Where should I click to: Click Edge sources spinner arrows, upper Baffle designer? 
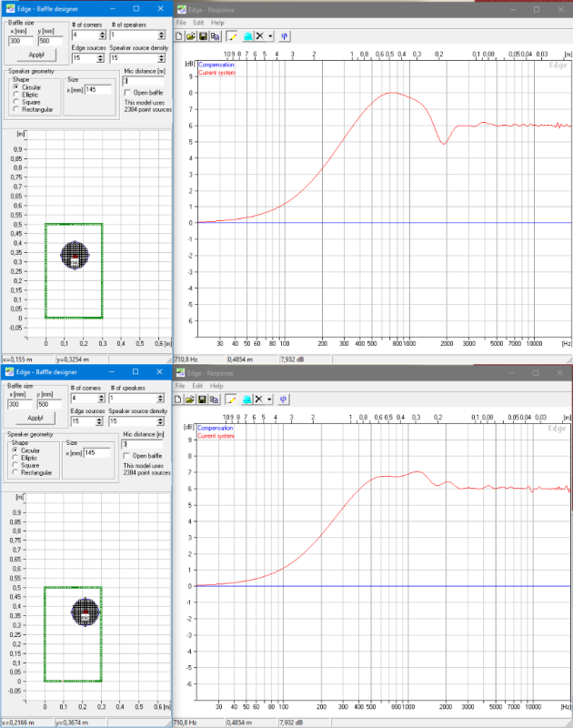coord(100,58)
